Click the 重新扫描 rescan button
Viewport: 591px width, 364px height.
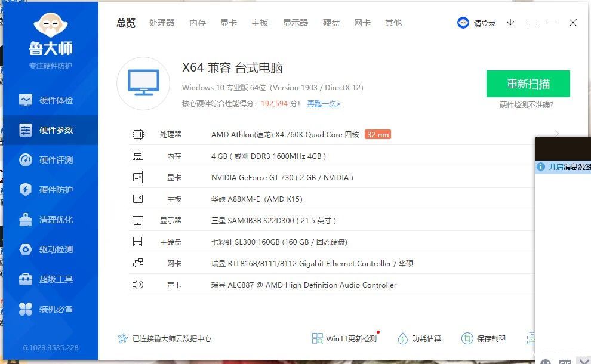(528, 84)
